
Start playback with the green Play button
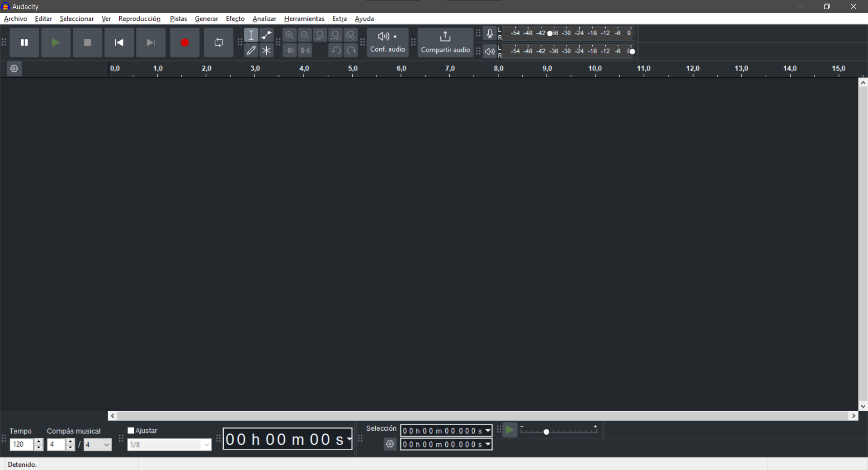pyautogui.click(x=56, y=42)
